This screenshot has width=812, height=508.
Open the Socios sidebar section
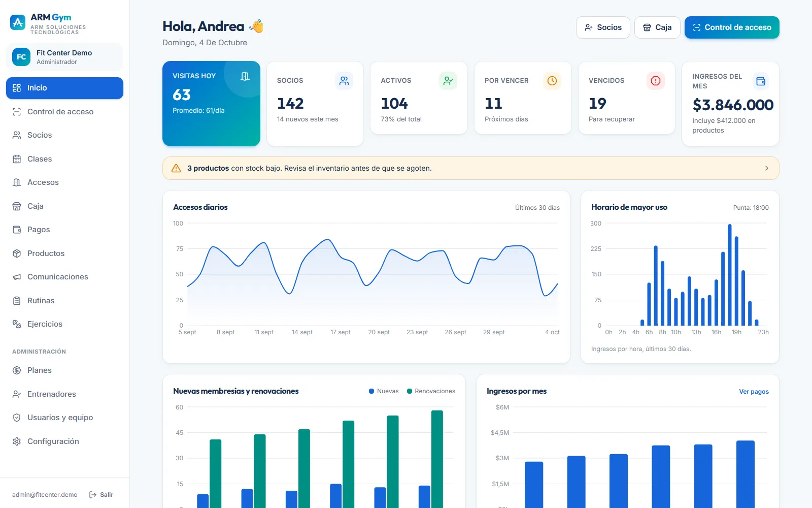[64, 135]
